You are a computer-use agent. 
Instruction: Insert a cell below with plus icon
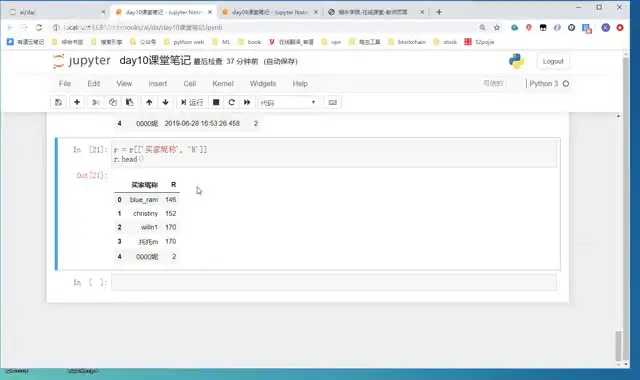[x=77, y=102]
